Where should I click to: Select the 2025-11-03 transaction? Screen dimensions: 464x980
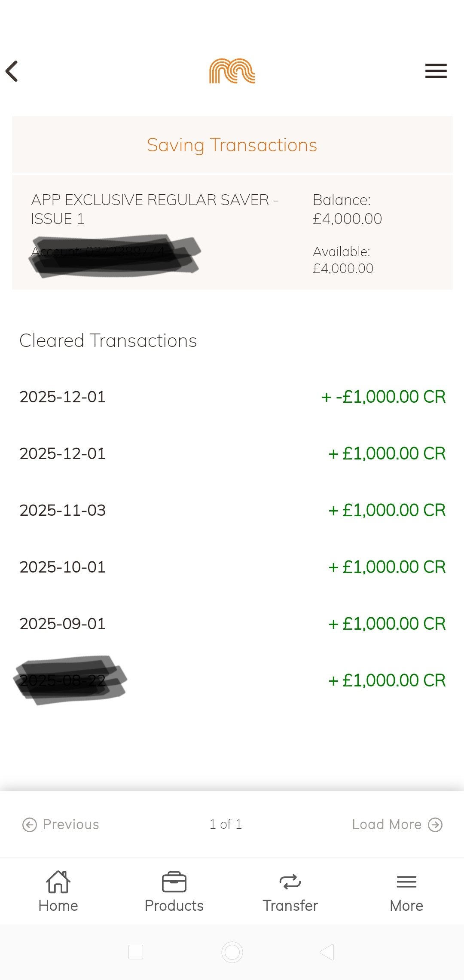point(232,510)
